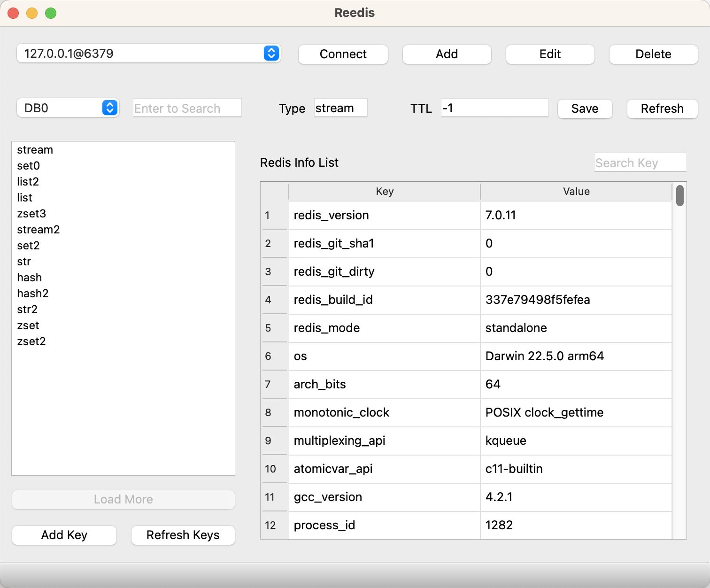Click the Refresh Keys button

click(x=183, y=535)
